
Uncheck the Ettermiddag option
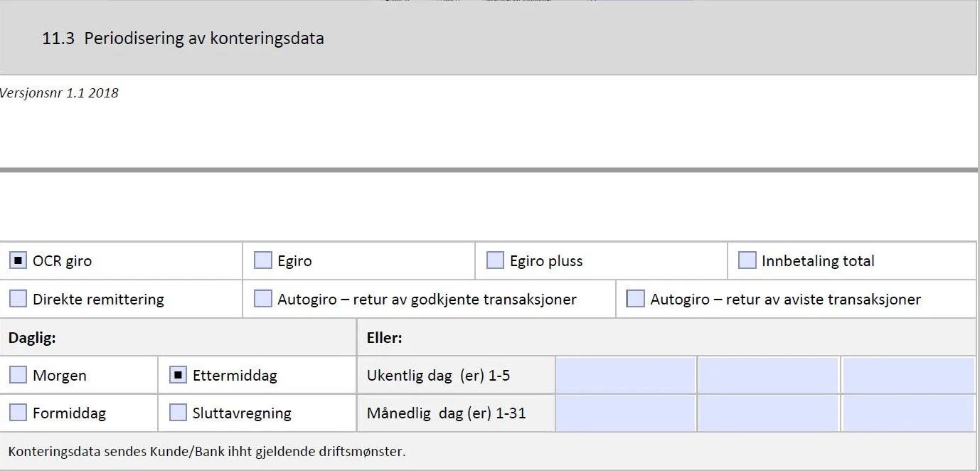tap(177, 375)
